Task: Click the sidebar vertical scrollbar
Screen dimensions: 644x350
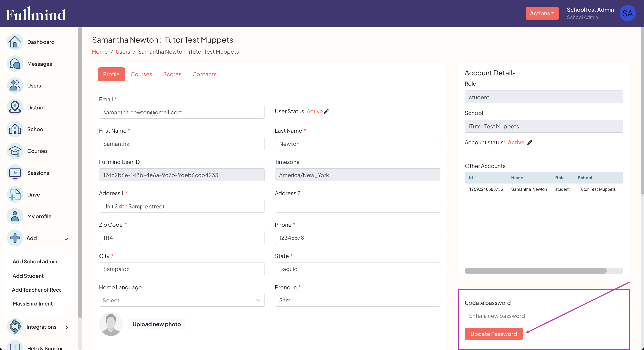Action: coord(80,172)
